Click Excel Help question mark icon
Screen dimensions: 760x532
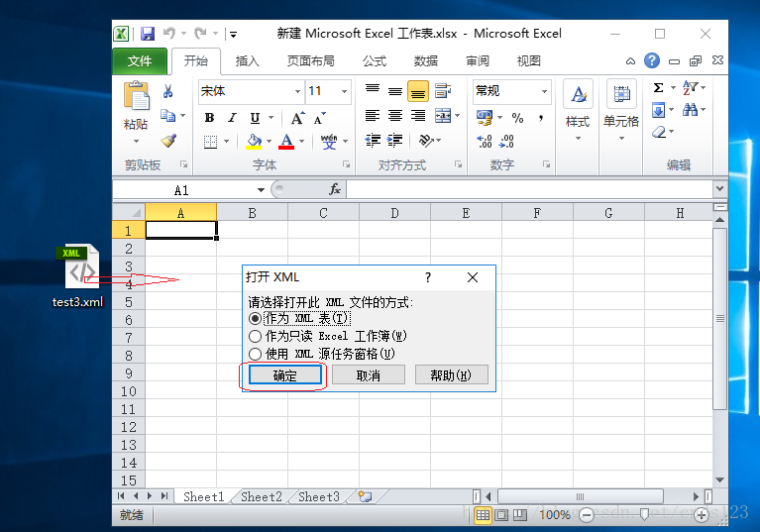pos(652,60)
